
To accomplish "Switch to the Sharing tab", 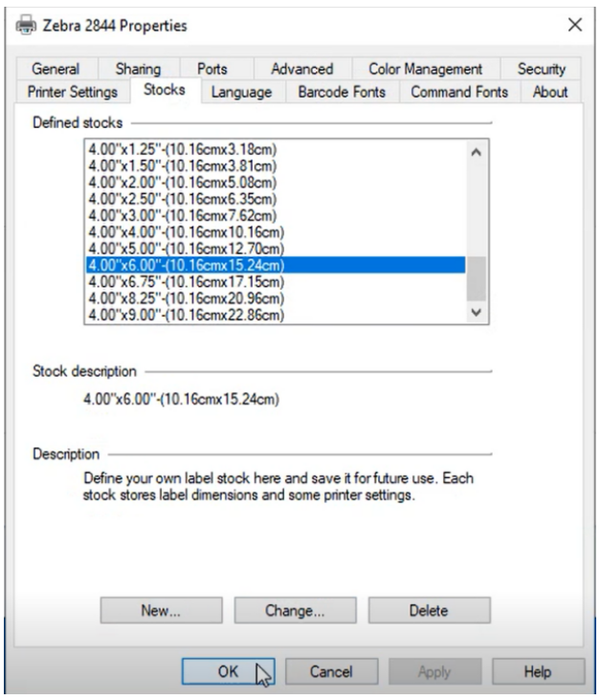I will coord(138,69).
